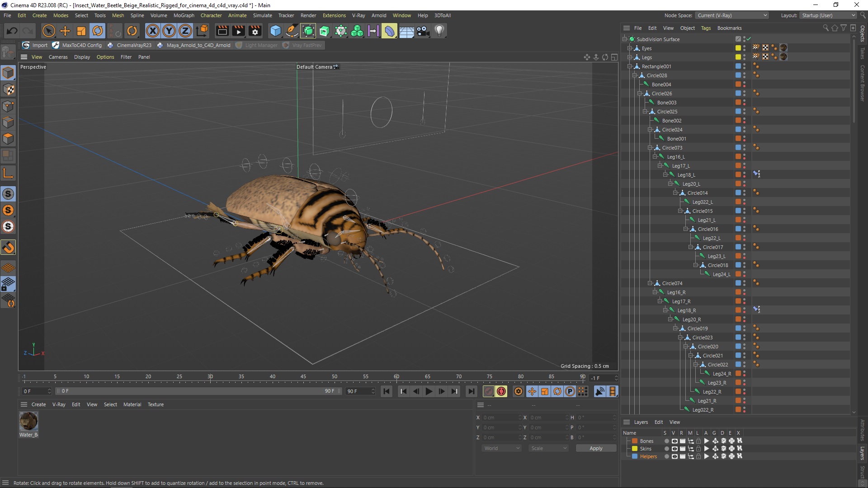Activate the Move tool in top toolbar

point(65,31)
